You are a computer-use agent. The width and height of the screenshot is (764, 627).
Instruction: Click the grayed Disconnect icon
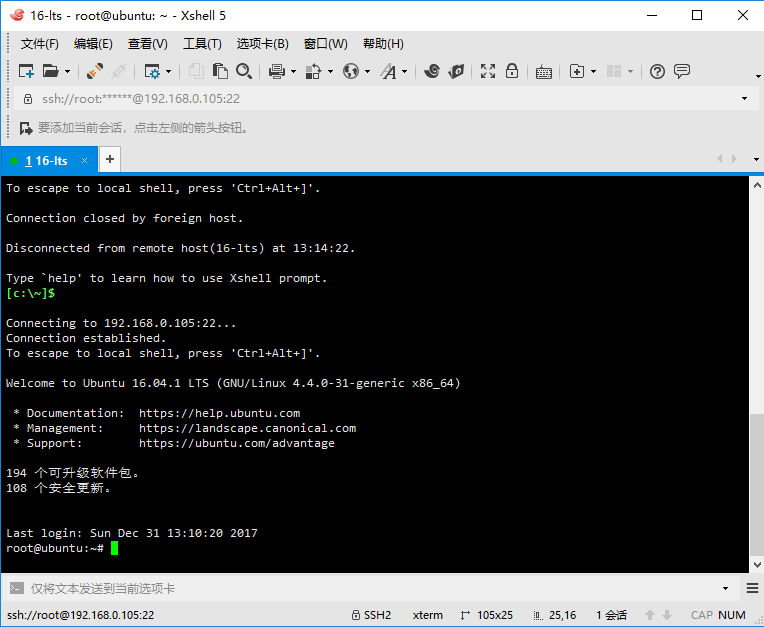pyautogui.click(x=119, y=71)
